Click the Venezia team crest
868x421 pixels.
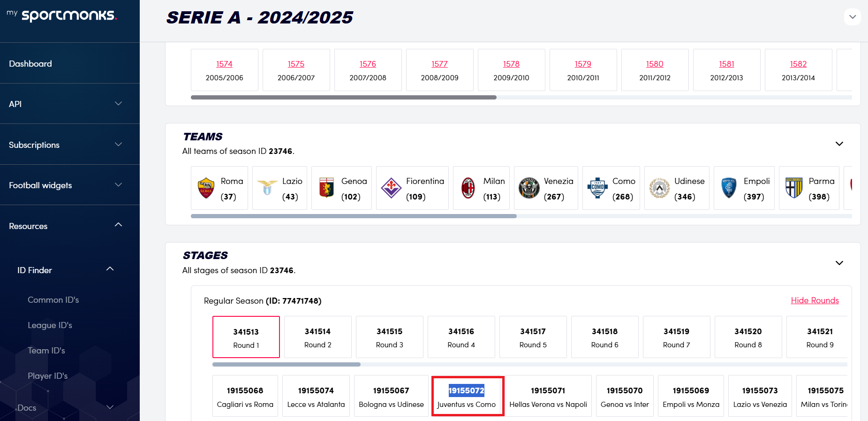pyautogui.click(x=529, y=188)
